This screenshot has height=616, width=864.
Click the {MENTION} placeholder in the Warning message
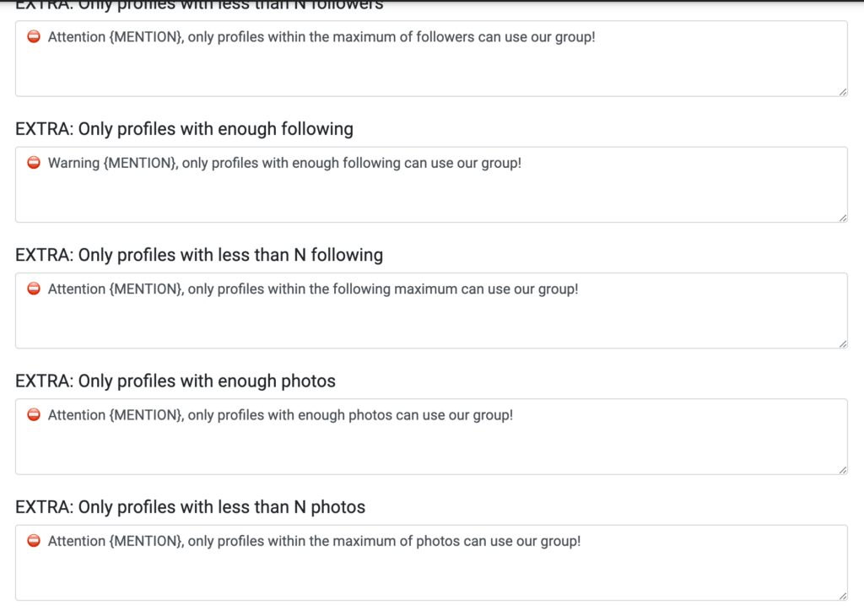point(140,163)
